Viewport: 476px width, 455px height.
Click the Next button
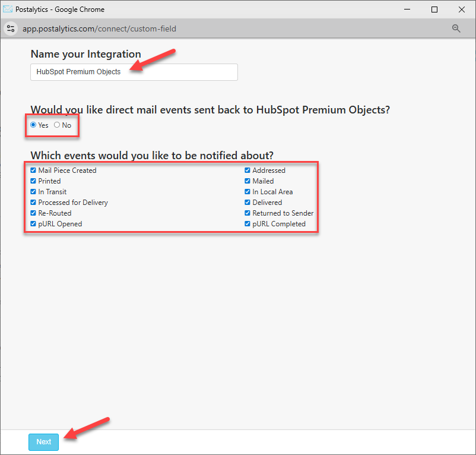43,442
